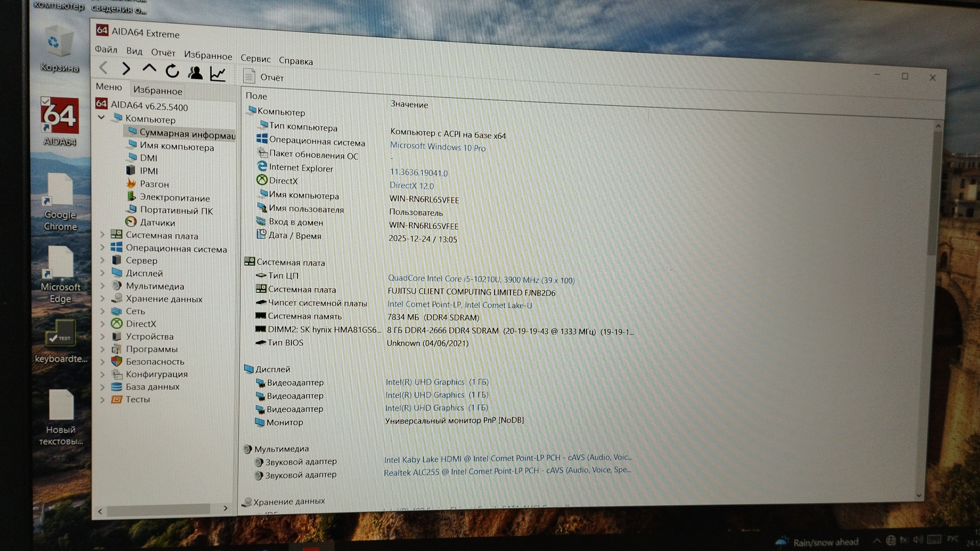Open the graph chart toolbar icon
The height and width of the screenshot is (551, 980).
click(x=218, y=74)
